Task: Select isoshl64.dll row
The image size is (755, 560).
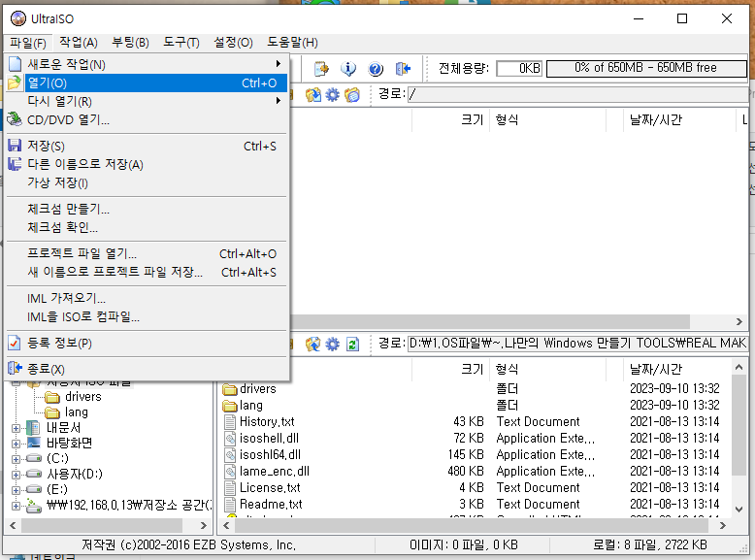Action: [475, 454]
